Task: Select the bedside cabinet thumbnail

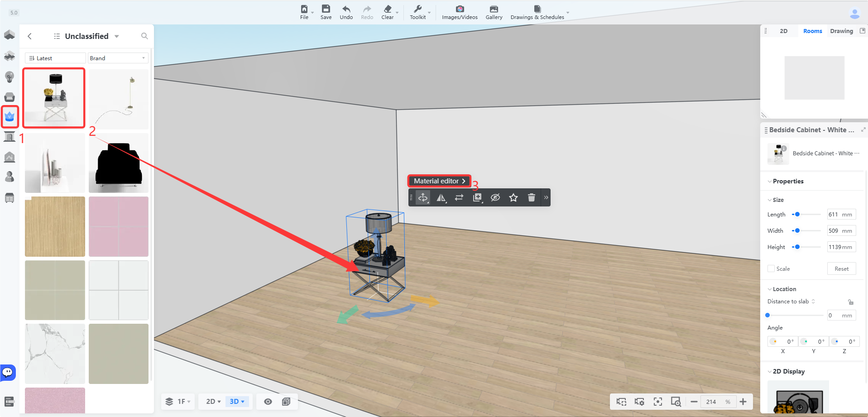Action: point(54,98)
